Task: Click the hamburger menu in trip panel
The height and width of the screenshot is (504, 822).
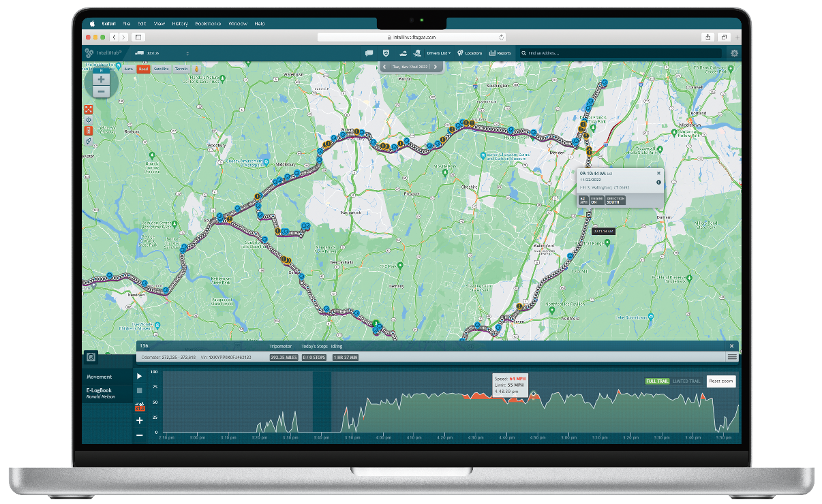Action: 732,357
